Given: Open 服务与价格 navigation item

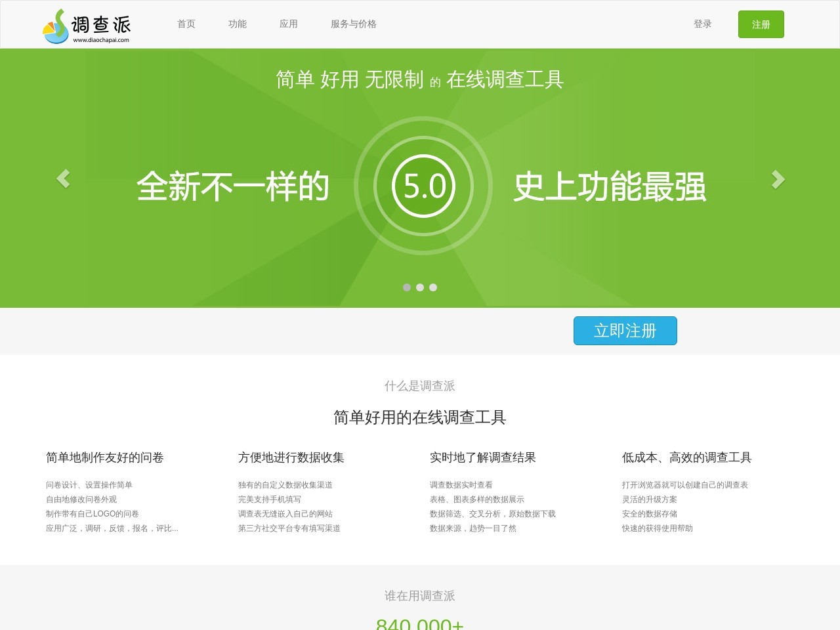Looking at the screenshot, I should click(354, 24).
